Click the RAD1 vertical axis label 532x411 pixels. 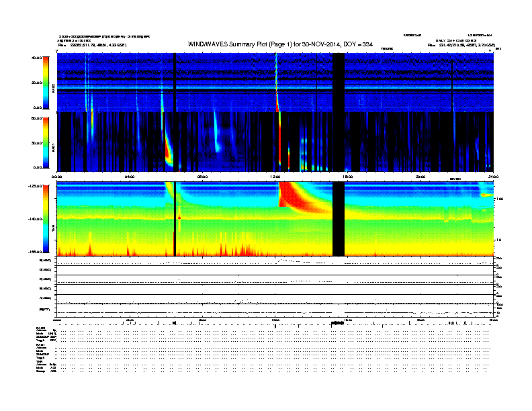point(53,147)
